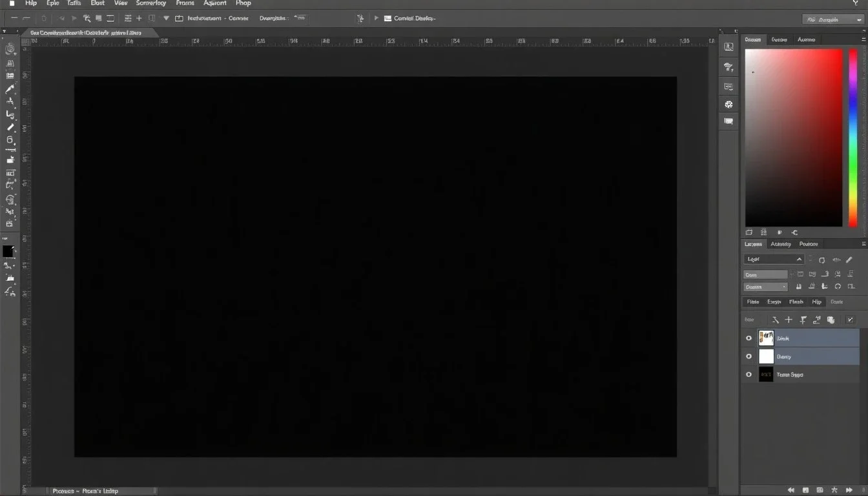Toggle visibility eye of the top layer
Image resolution: width=868 pixels, height=496 pixels.
[749, 338]
